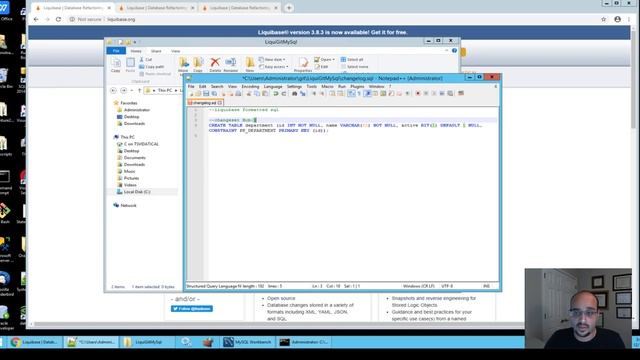Click Chrome address bar liquibase.org
The image size is (640, 360).
(121, 19)
